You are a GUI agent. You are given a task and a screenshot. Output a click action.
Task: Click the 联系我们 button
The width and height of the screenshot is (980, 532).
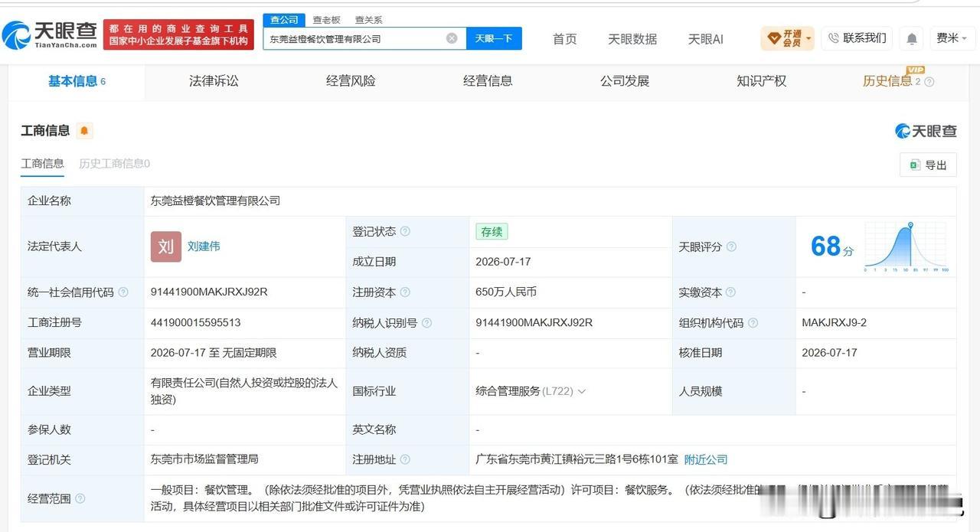click(x=856, y=38)
